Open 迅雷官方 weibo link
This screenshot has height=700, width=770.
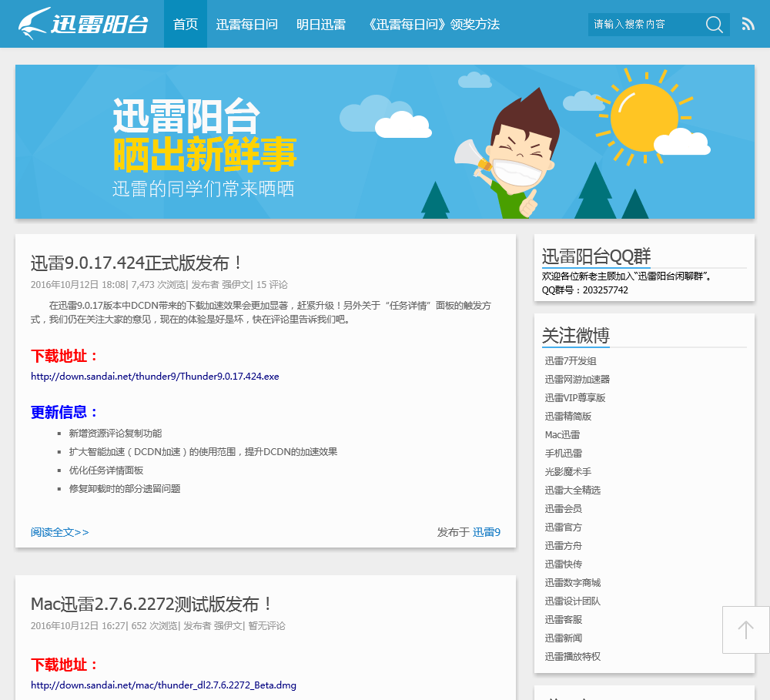[564, 528]
